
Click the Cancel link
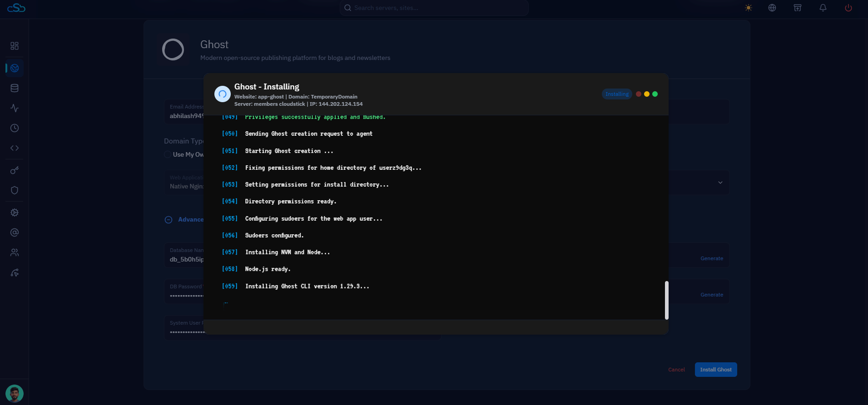676,370
